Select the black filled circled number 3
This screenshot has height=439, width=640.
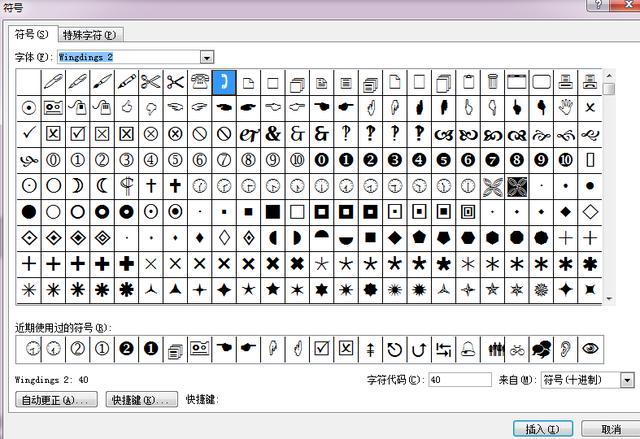pyautogui.click(x=395, y=160)
